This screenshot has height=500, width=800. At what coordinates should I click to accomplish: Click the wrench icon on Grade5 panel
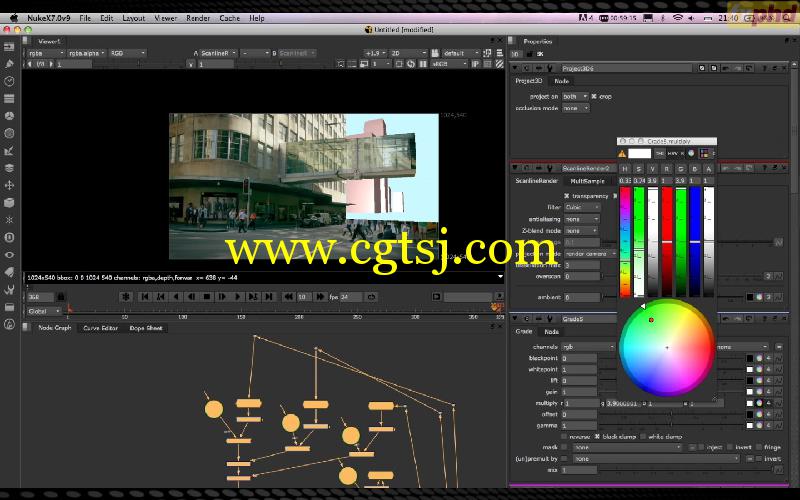tap(550, 319)
